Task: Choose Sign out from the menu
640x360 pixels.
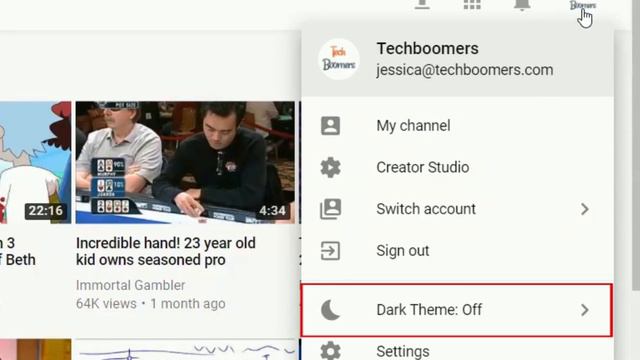Action: (457, 251)
